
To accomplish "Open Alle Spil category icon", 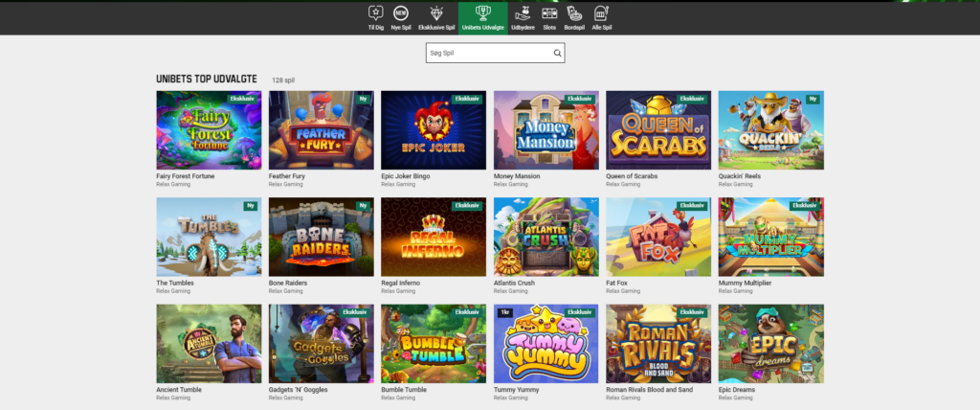I will (x=601, y=11).
